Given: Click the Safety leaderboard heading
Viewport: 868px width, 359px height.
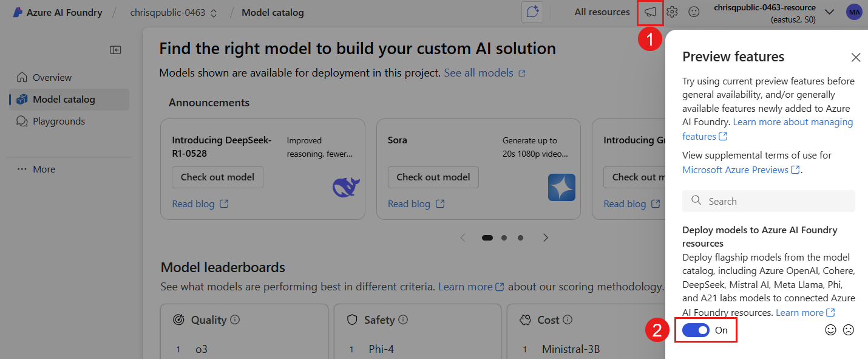Looking at the screenshot, I should point(379,320).
